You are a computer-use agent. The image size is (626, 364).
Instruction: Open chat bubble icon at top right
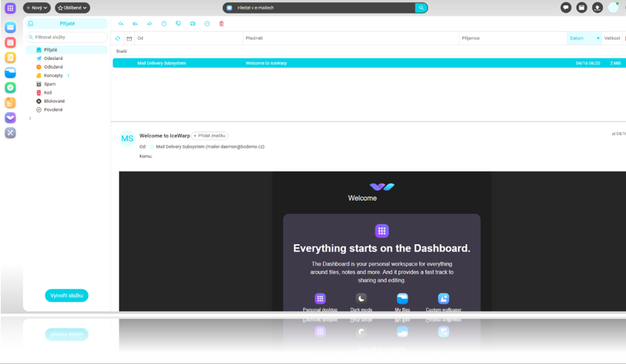point(566,7)
